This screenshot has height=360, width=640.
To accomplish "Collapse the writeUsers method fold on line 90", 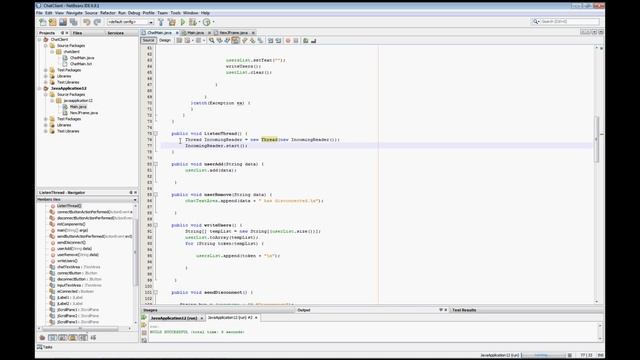I will coord(156,225).
